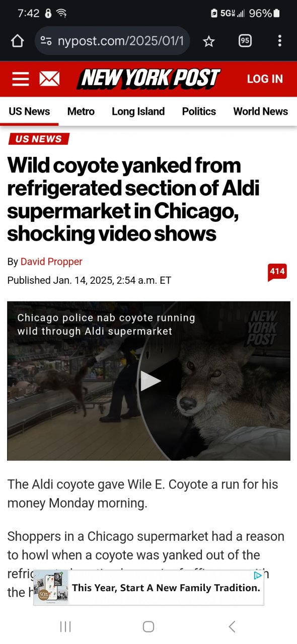Select the US News tab
Screen dimensions: 297x644
click(x=29, y=112)
